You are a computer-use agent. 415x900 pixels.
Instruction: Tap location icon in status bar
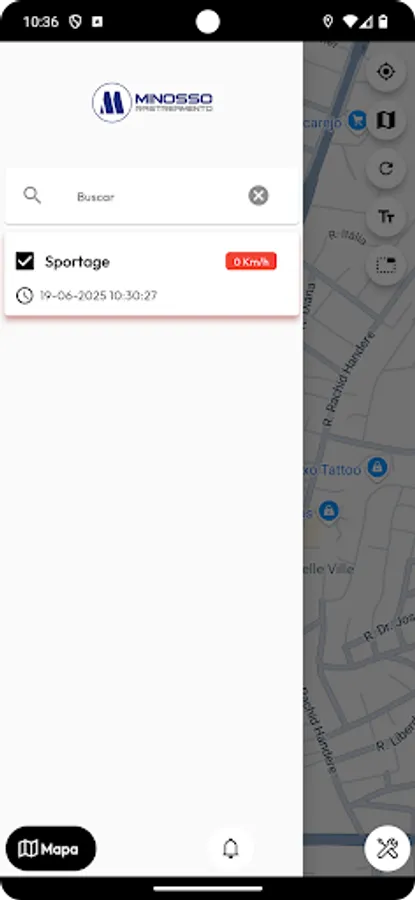pyautogui.click(x=328, y=22)
